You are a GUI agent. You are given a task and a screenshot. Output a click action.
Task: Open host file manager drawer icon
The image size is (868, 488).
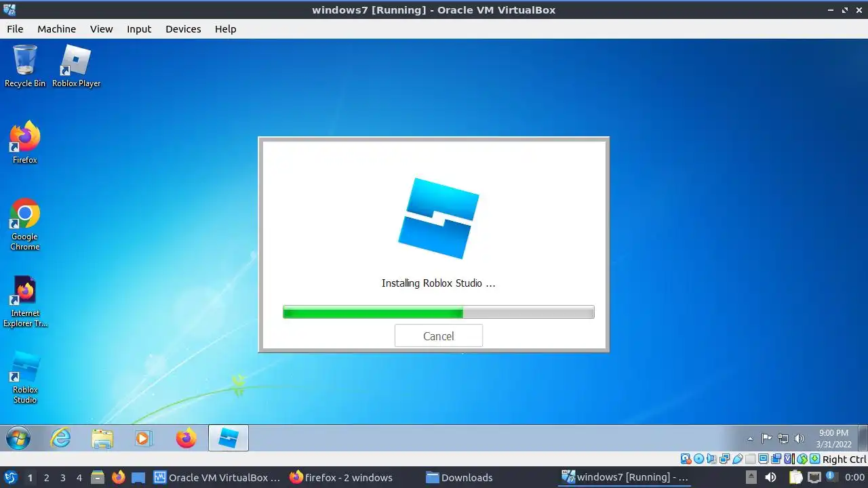[97, 477]
